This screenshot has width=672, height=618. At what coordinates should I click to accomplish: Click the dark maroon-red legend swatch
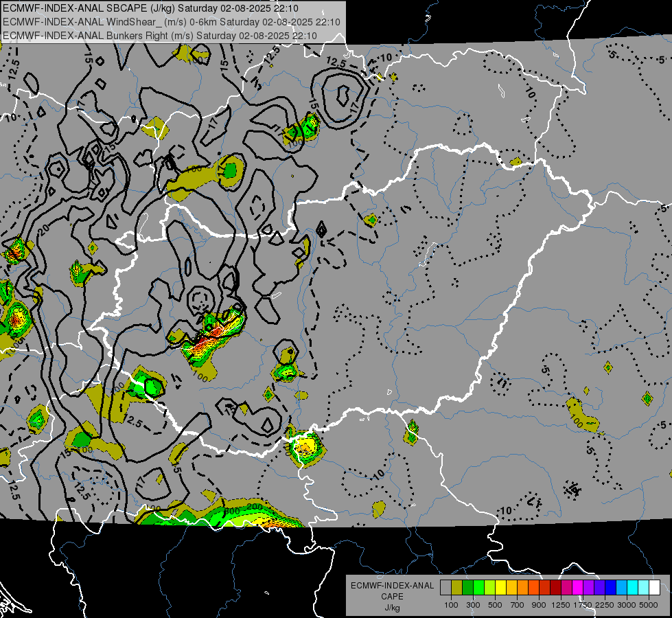(x=555, y=587)
